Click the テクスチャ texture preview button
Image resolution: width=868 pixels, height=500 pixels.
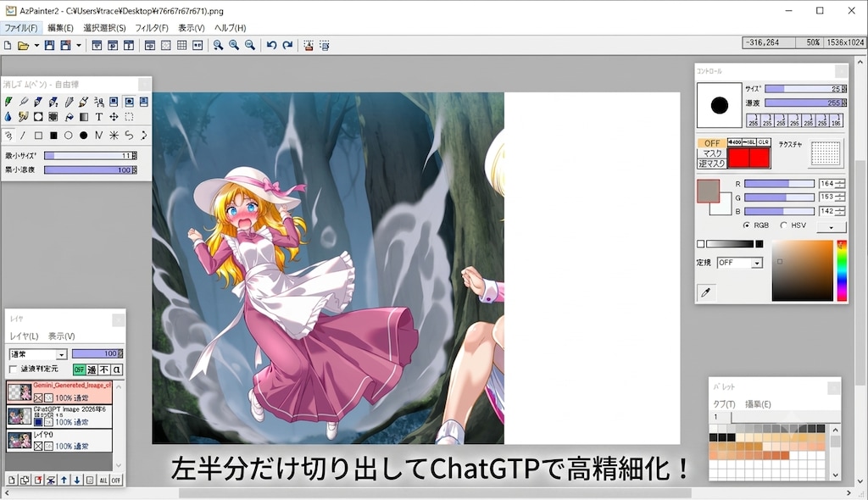point(826,153)
